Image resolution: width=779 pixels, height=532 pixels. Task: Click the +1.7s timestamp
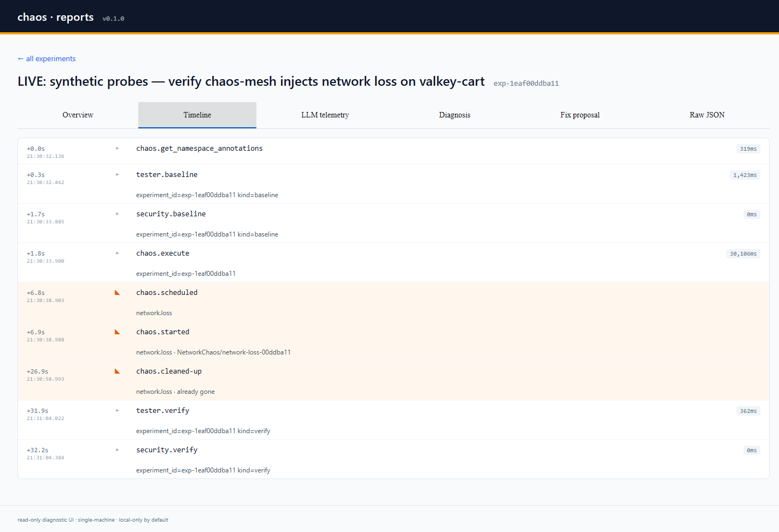(x=36, y=214)
